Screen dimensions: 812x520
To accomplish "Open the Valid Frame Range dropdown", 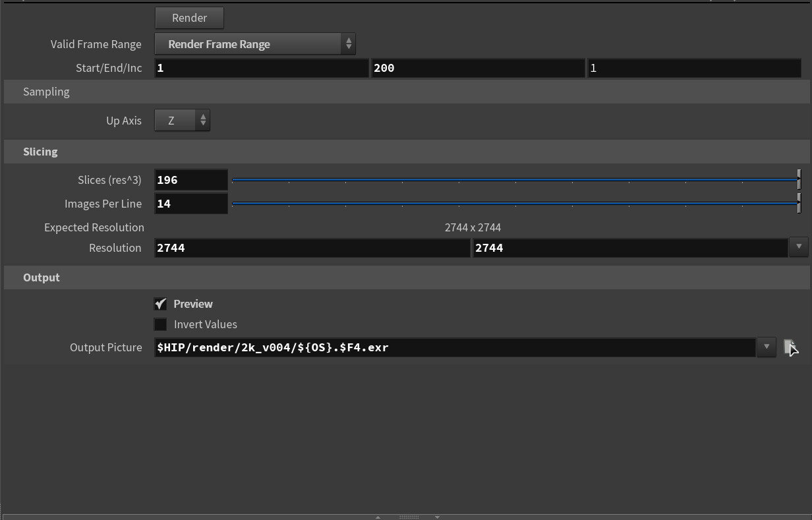I will click(349, 43).
